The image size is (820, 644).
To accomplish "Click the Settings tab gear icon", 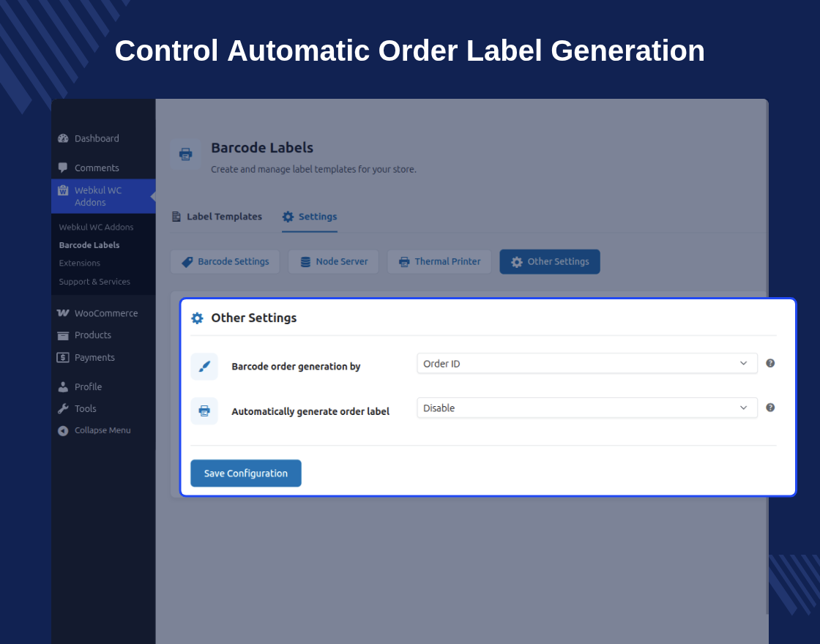I will point(288,217).
